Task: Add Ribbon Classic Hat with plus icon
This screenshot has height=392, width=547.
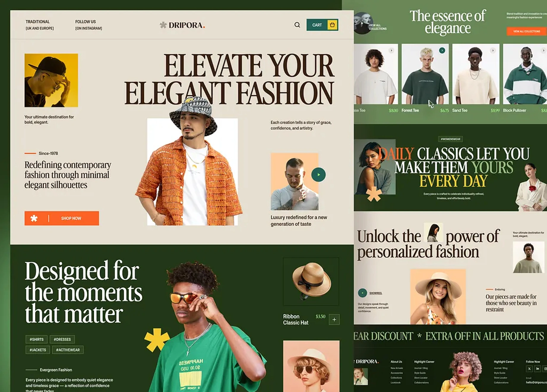Action: coord(334,320)
